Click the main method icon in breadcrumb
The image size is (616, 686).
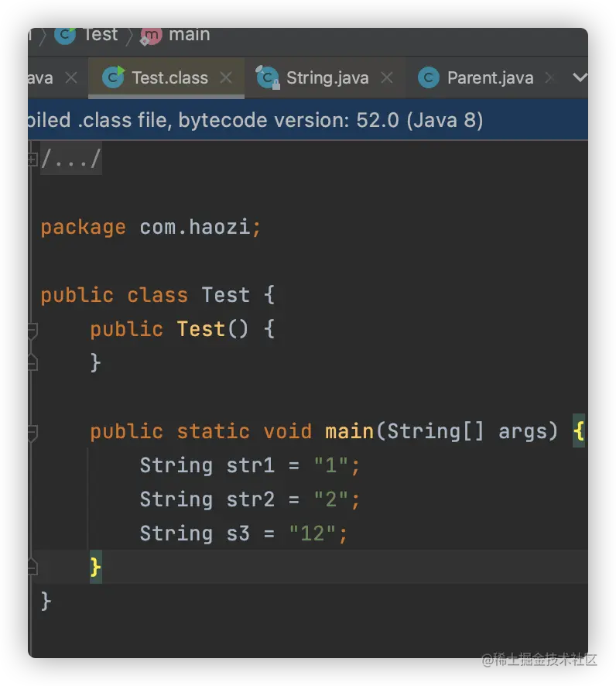click(x=151, y=35)
